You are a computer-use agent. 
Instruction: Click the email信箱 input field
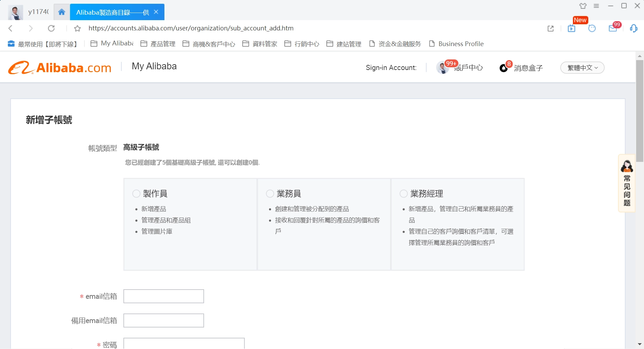coord(164,296)
